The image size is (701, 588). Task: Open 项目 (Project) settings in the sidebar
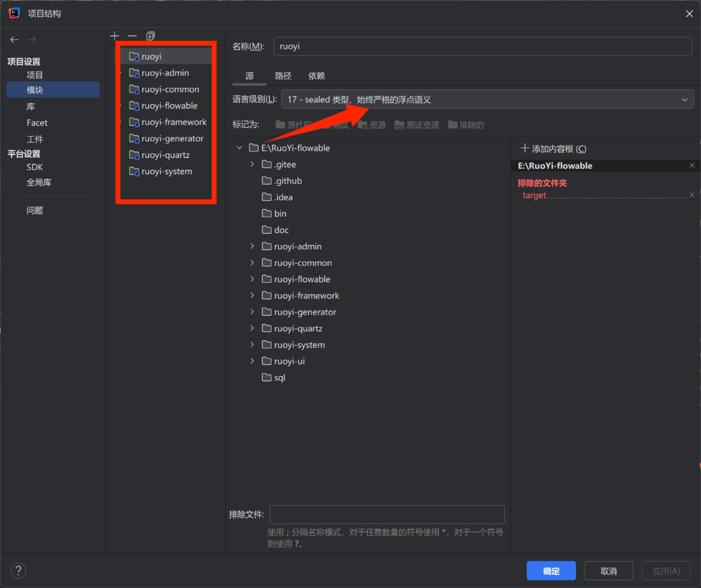click(35, 75)
